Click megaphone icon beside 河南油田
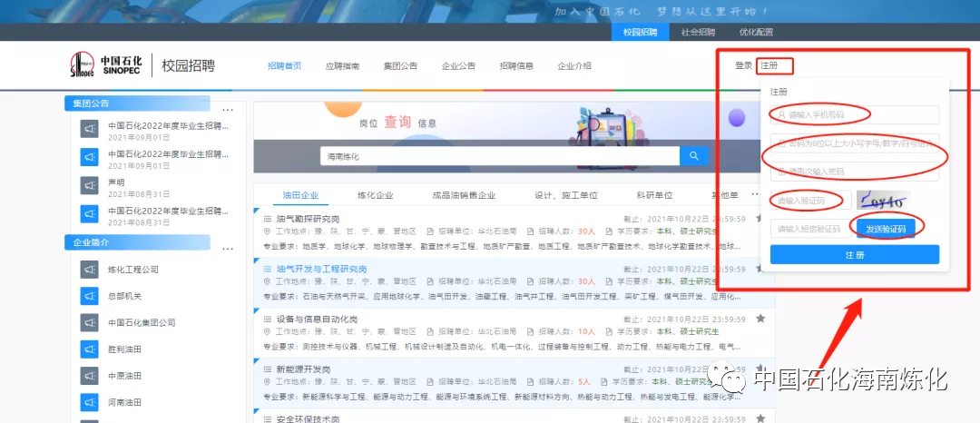 (89, 402)
